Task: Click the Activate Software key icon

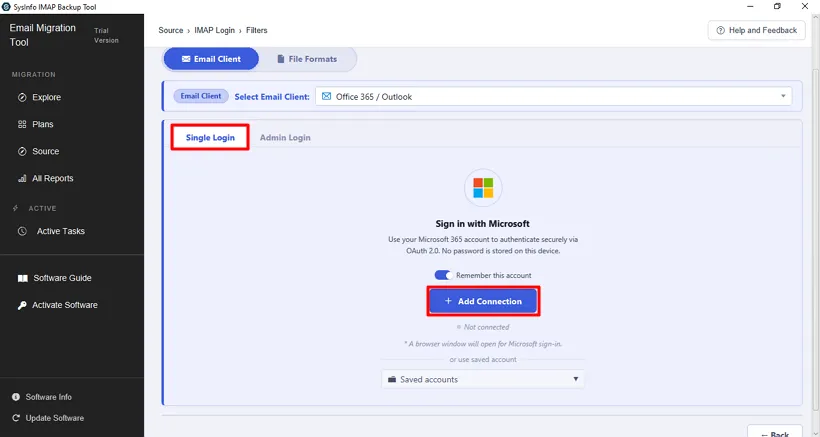Action: tap(22, 305)
